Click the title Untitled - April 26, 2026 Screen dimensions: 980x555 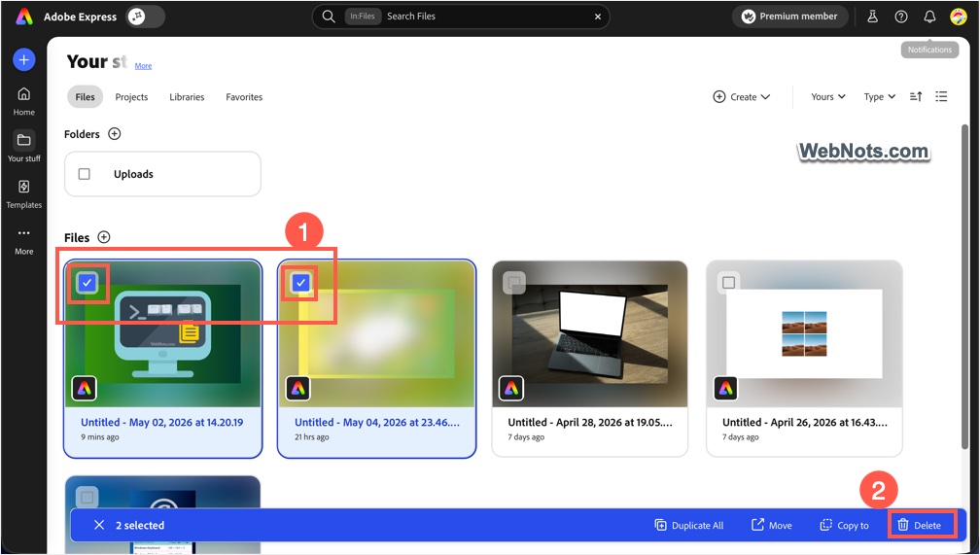click(x=804, y=423)
